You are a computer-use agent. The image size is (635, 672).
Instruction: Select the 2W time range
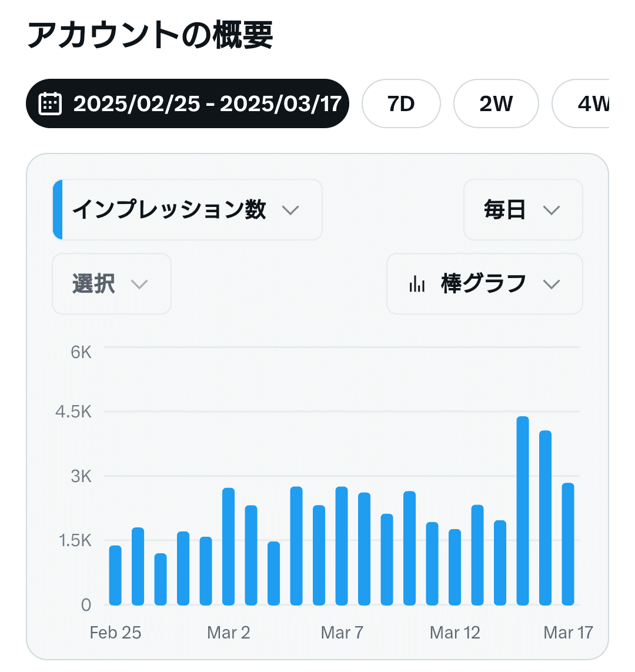(x=496, y=103)
